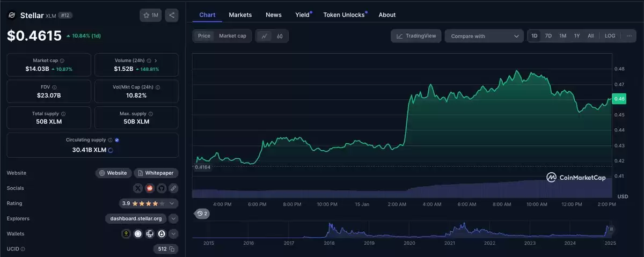Switch to candlestick chart view icon
This screenshot has width=644, height=257.
(x=280, y=36)
